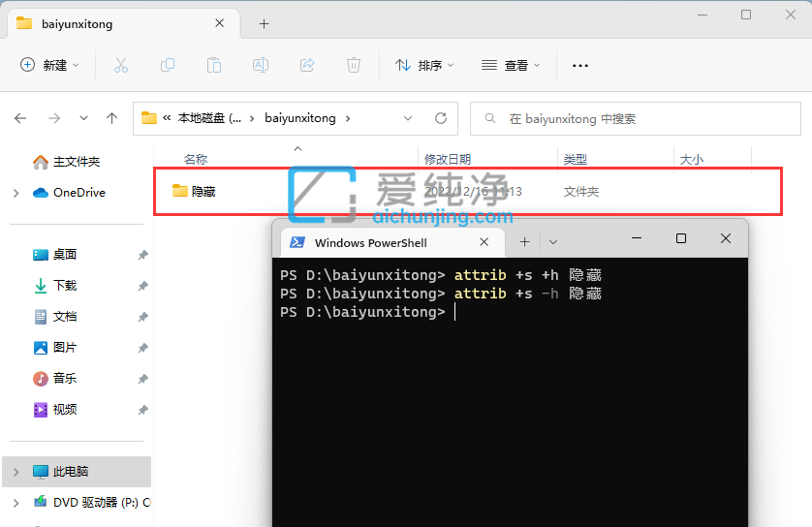Select the Windows PowerShell terminal tab
The height and width of the screenshot is (527, 812).
pyautogui.click(x=391, y=242)
